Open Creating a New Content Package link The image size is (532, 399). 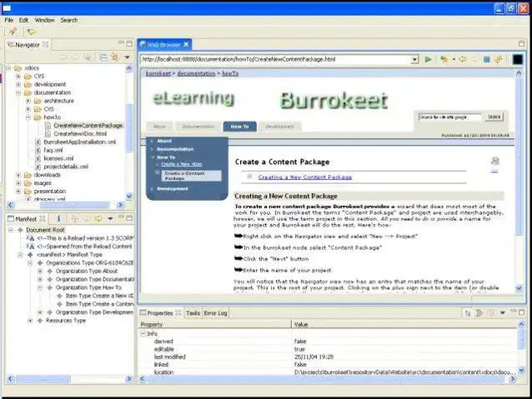[305, 177]
